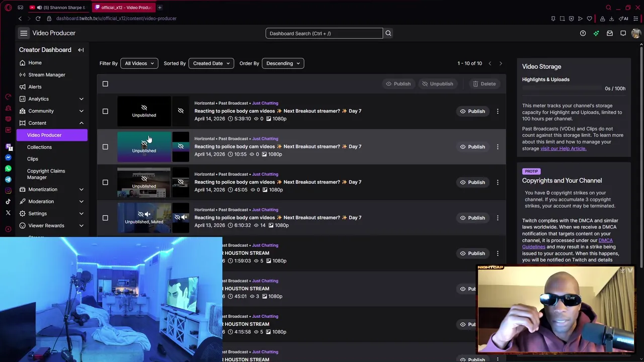Open Copyright Claims Manager
The width and height of the screenshot is (644, 362).
pos(46,174)
